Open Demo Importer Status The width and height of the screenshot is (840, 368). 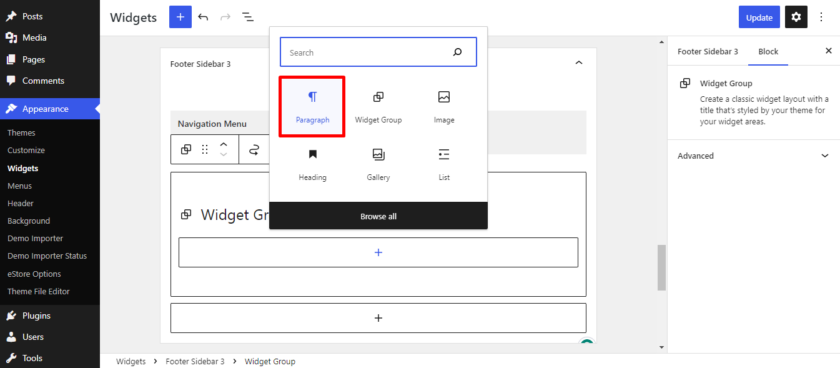pos(47,256)
